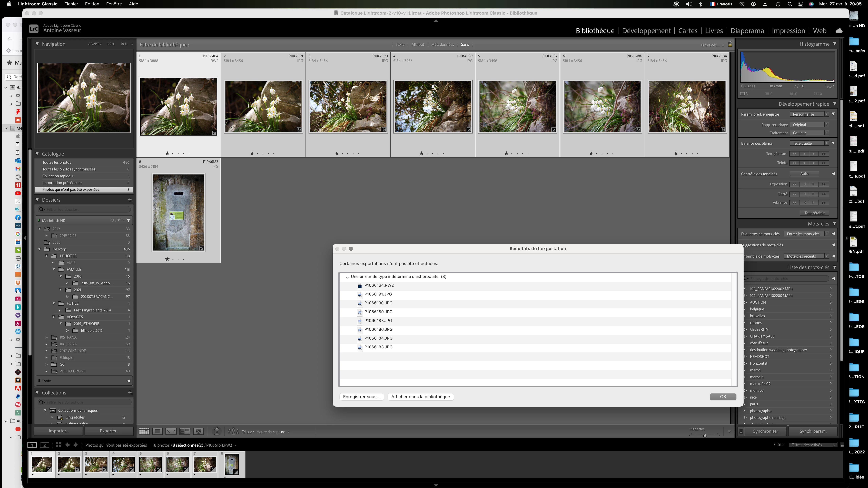
Task: Open the Cartes module
Action: (x=688, y=31)
